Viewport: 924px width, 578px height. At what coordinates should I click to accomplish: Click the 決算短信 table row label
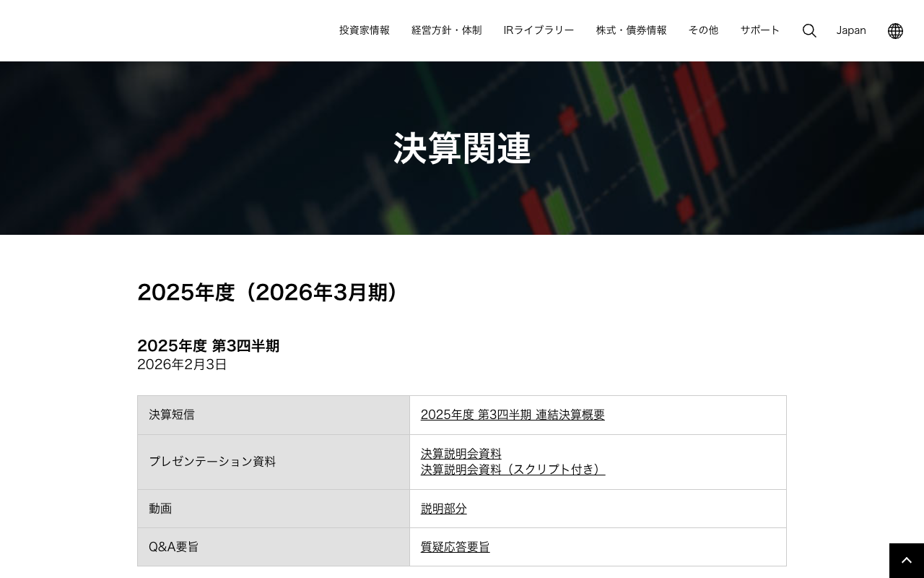(x=171, y=415)
